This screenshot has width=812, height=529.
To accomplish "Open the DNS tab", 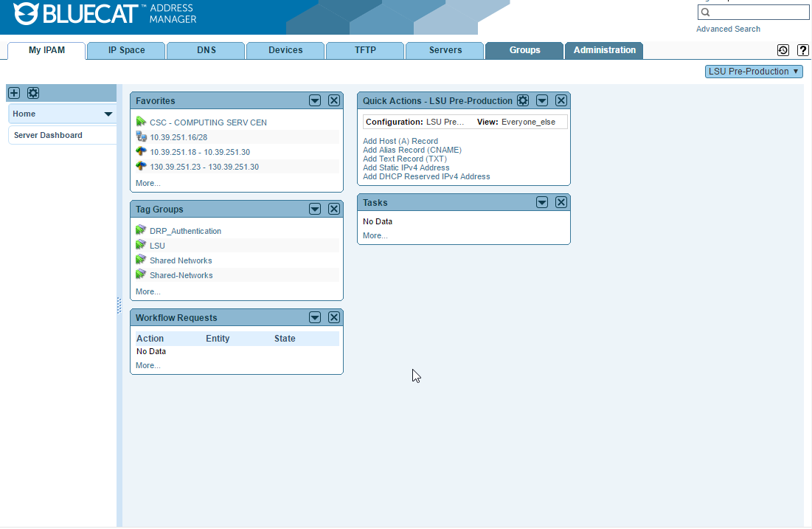I will (206, 50).
